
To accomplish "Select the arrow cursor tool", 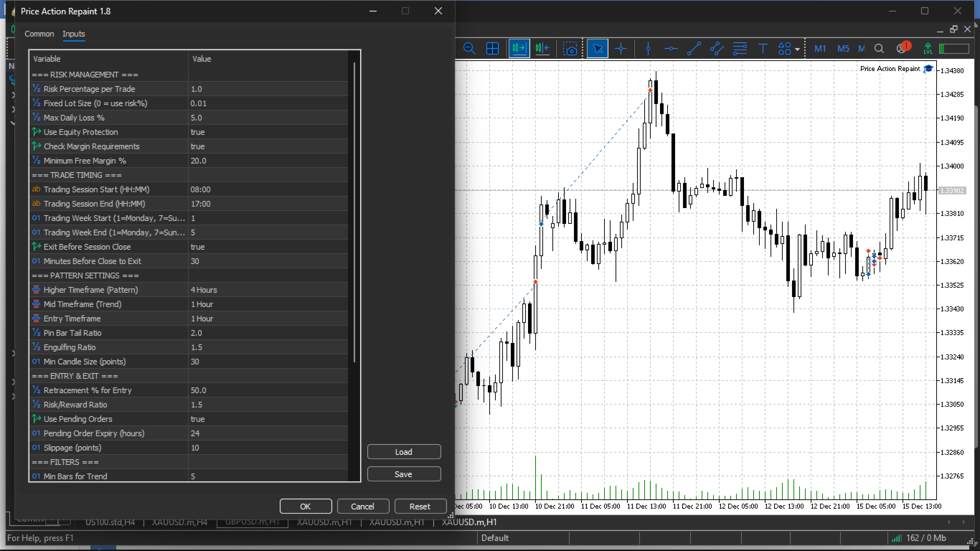I will [x=598, y=49].
